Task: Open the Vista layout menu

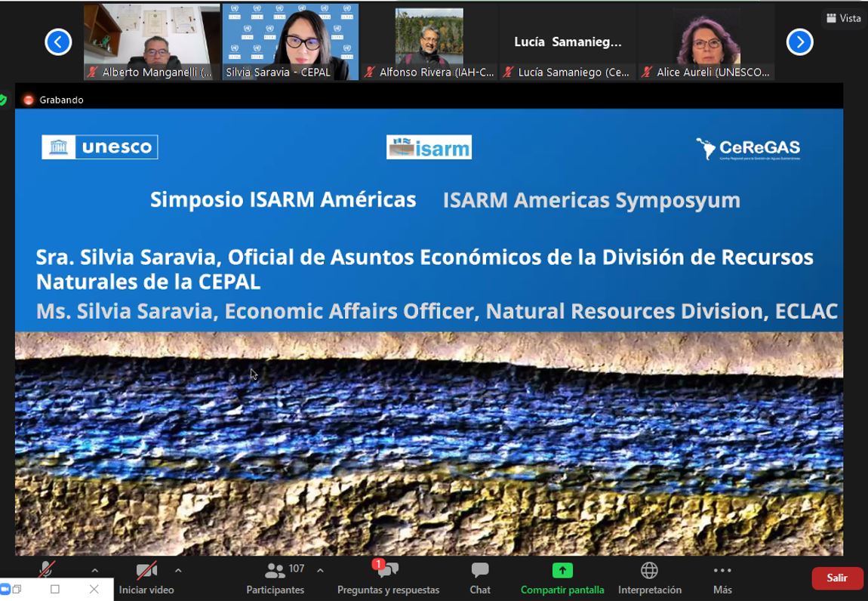Action: 844,18
